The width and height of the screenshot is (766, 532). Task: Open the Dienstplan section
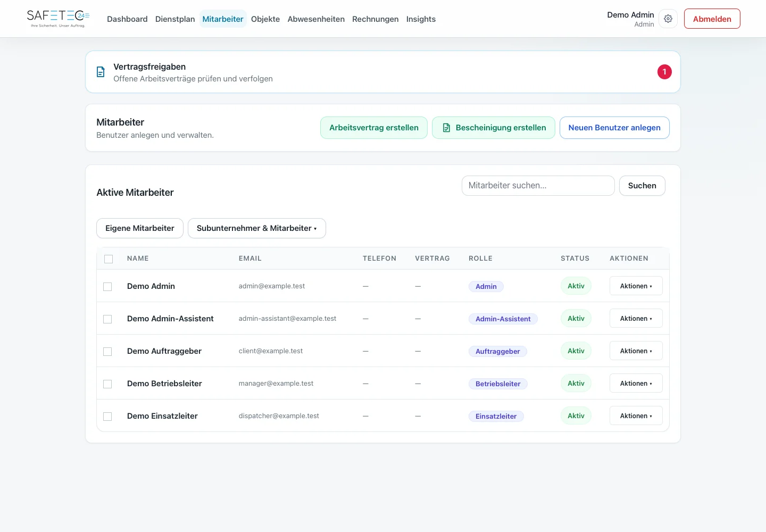(x=175, y=19)
